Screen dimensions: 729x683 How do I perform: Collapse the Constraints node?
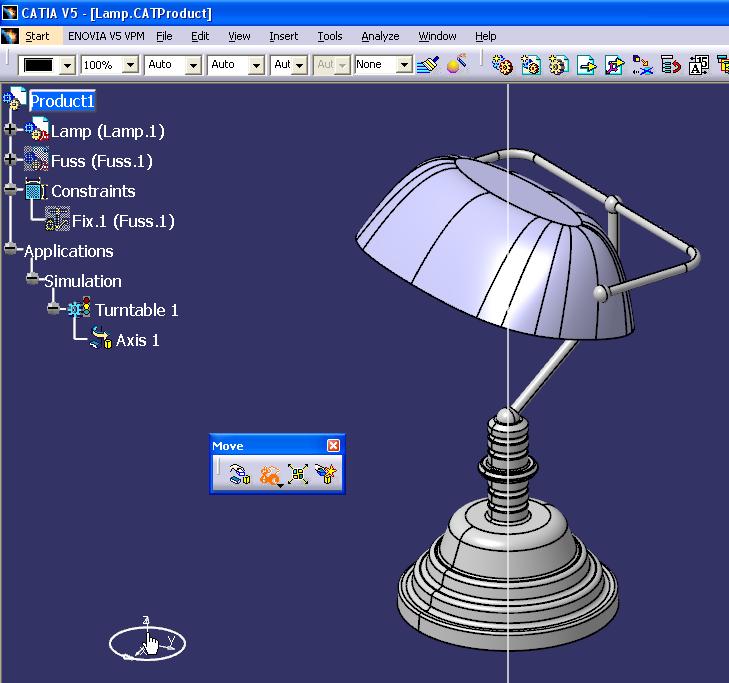click(x=10, y=190)
